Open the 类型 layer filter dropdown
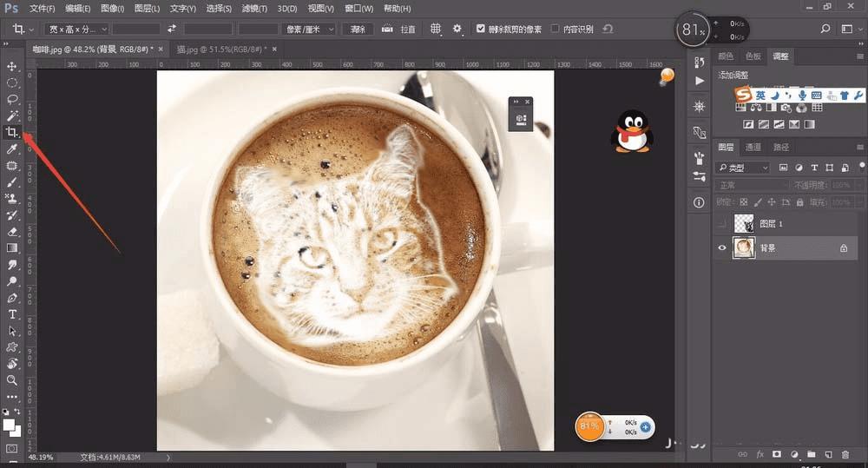The image size is (868, 468). (743, 168)
